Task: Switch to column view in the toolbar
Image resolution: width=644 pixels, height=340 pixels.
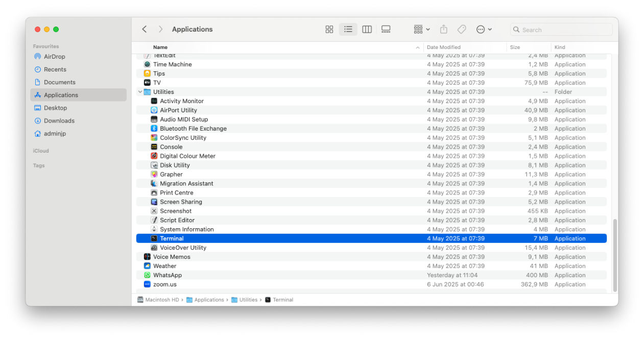Action: [367, 30]
